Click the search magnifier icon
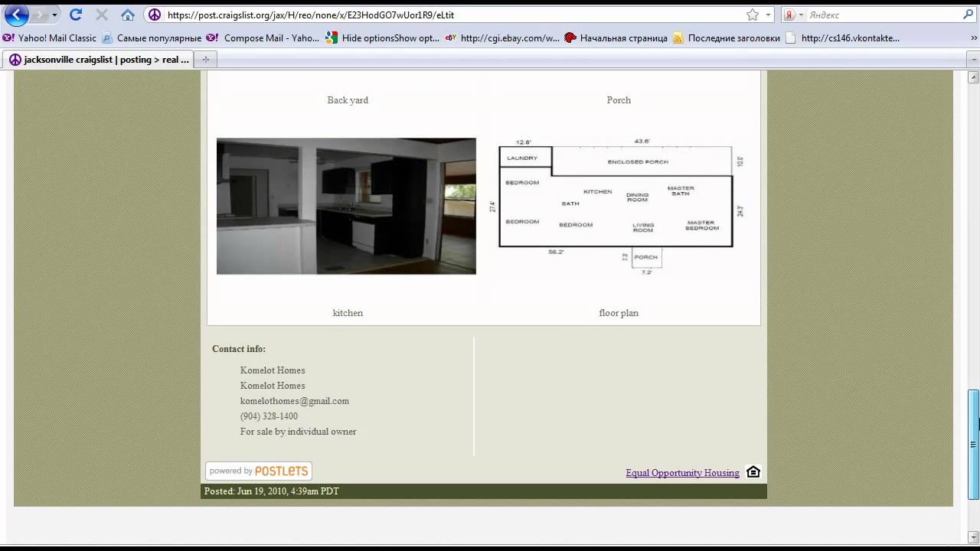980x551 pixels. 968,15
